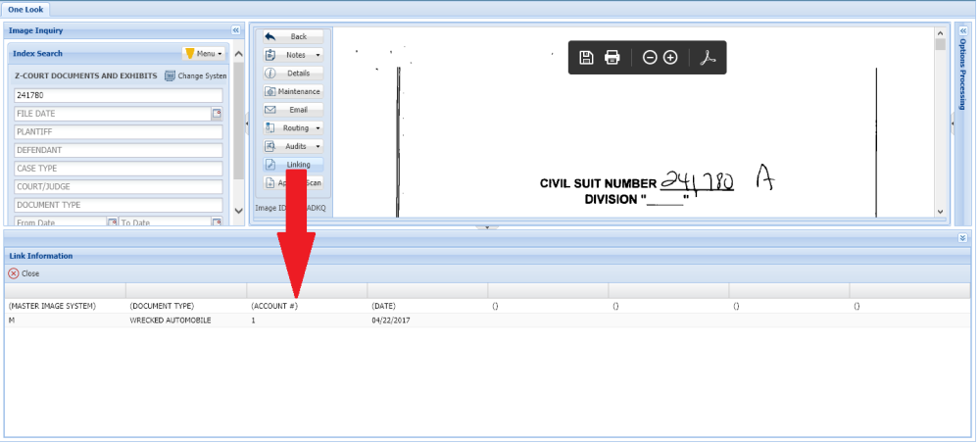Save the document using the viewer's disk icon
The height and width of the screenshot is (444, 980).
pyautogui.click(x=586, y=58)
